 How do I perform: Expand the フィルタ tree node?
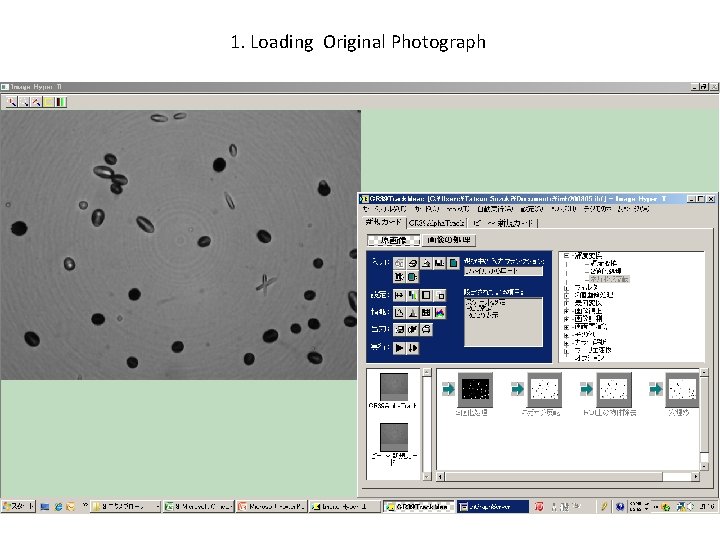coord(566,288)
